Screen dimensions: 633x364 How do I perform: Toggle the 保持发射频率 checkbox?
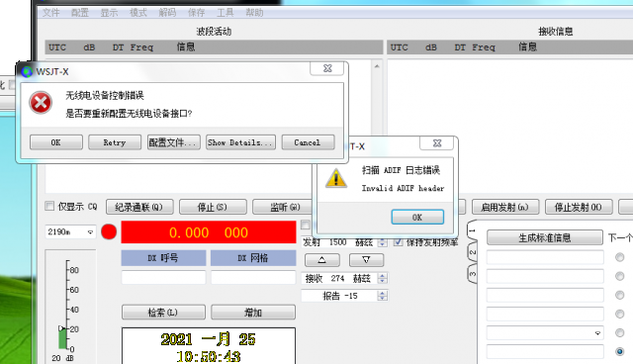398,241
